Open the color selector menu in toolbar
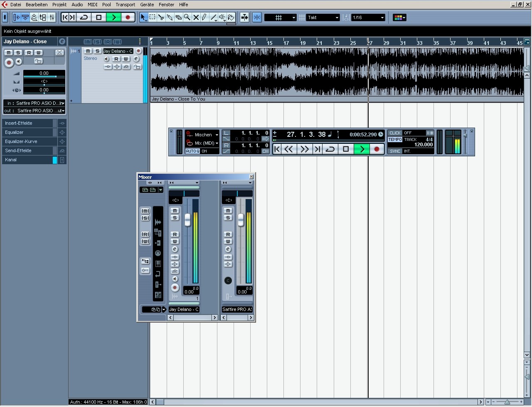Image resolution: width=532 pixels, height=407 pixels. click(x=399, y=17)
